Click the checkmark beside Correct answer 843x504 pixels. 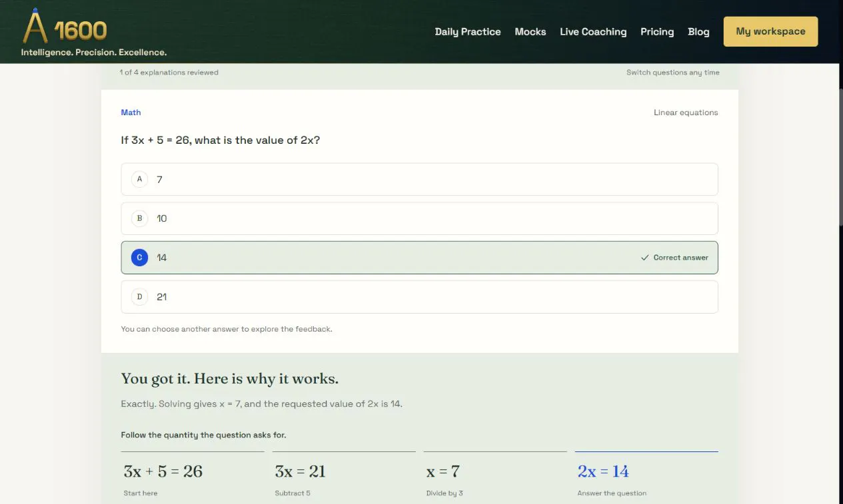(x=644, y=258)
